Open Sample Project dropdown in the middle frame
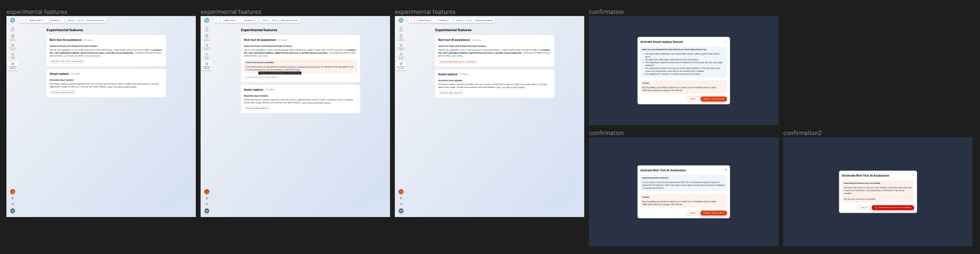 tap(231, 20)
